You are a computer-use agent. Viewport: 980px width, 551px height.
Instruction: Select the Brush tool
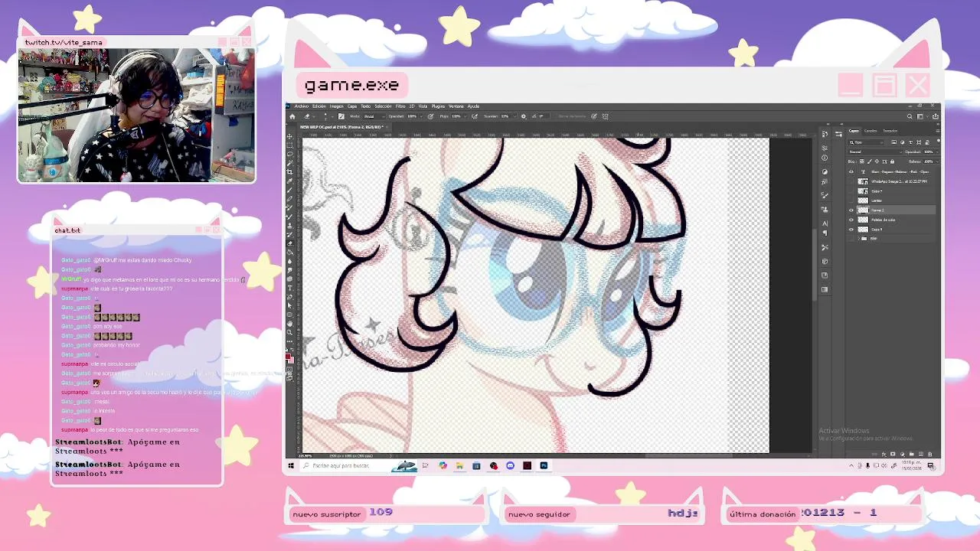(289, 190)
